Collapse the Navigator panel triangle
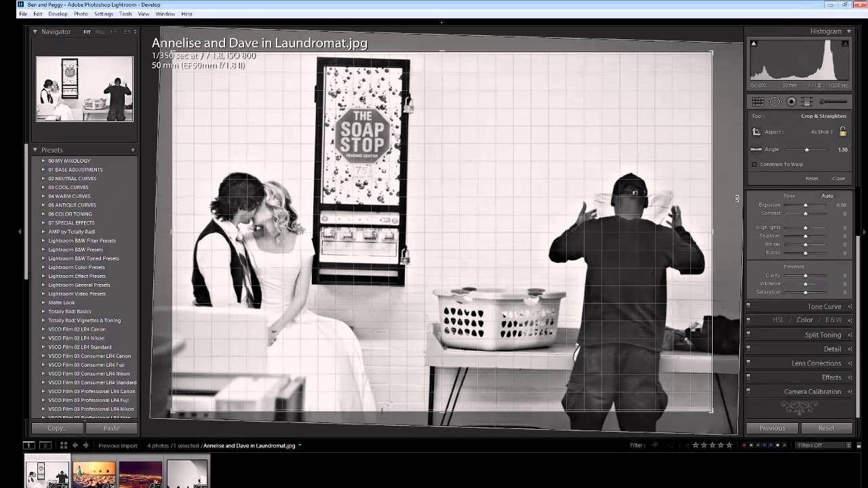 point(35,31)
